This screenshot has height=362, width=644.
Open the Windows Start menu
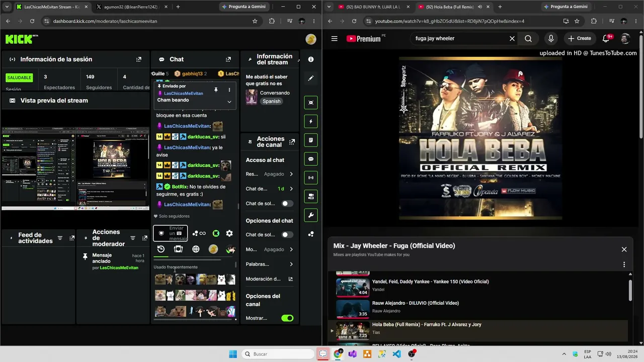click(233, 354)
